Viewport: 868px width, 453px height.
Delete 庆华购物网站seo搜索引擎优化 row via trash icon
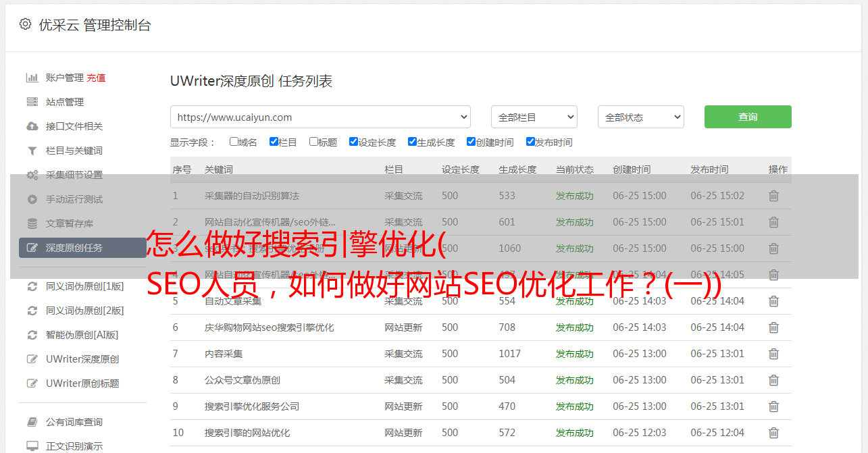coord(773,327)
